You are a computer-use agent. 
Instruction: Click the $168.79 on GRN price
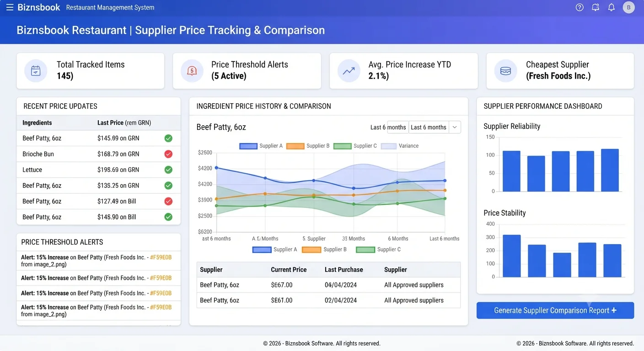118,154
